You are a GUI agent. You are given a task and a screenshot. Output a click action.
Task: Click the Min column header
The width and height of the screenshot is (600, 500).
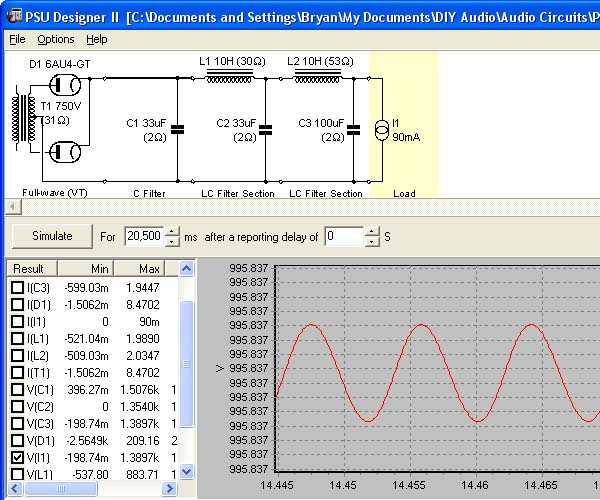click(86, 269)
